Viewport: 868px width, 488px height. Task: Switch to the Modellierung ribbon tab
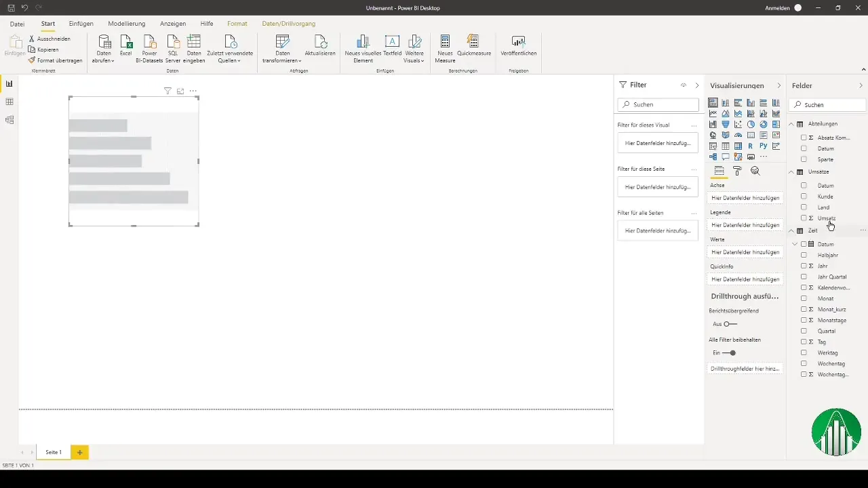tap(127, 24)
